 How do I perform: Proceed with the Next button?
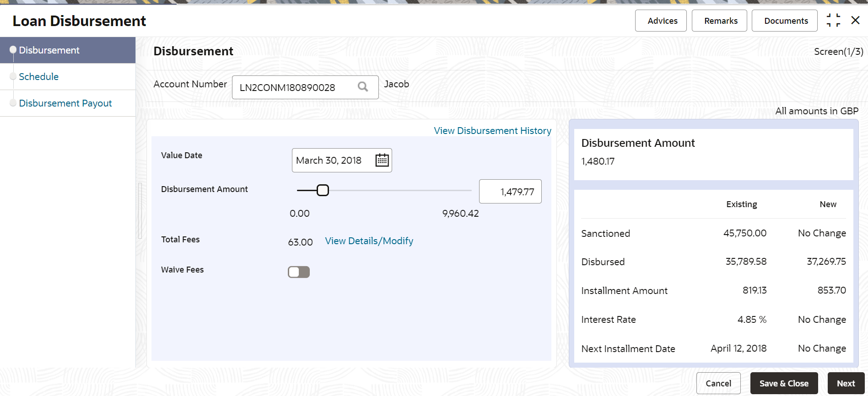[846, 383]
